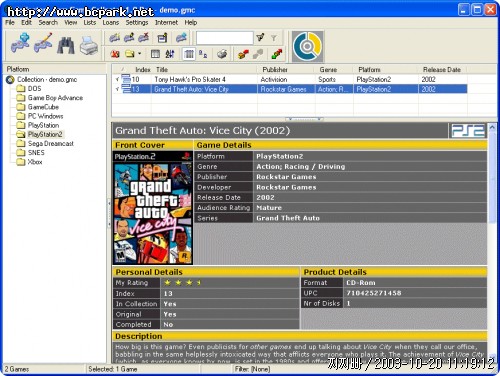Select the GameCube folder

click(x=43, y=107)
